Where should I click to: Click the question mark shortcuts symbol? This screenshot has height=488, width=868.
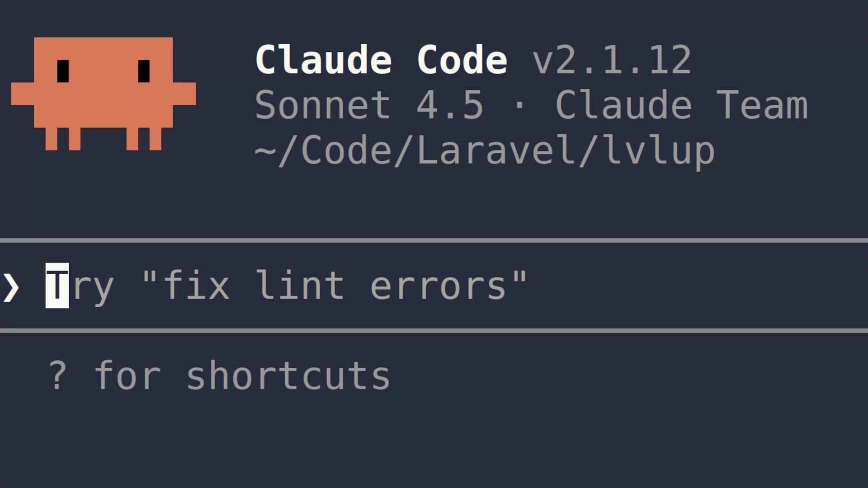pos(57,376)
